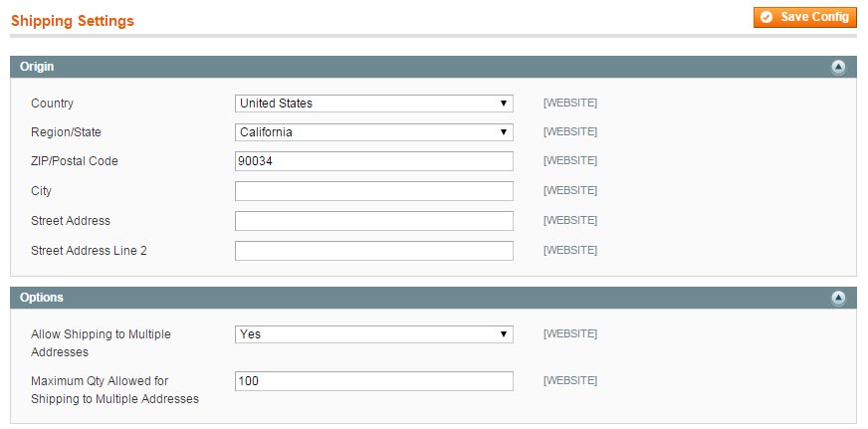
Task: Open the Country dropdown
Action: [x=374, y=104]
